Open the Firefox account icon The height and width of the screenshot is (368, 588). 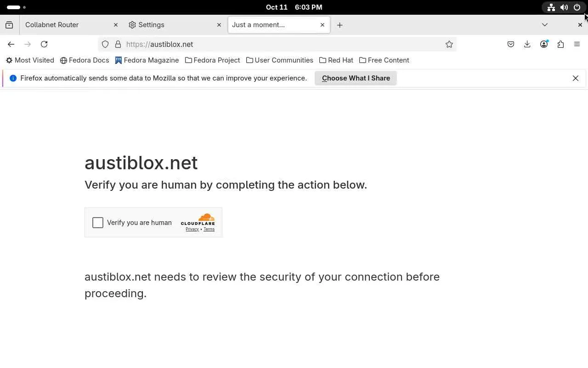tap(544, 44)
